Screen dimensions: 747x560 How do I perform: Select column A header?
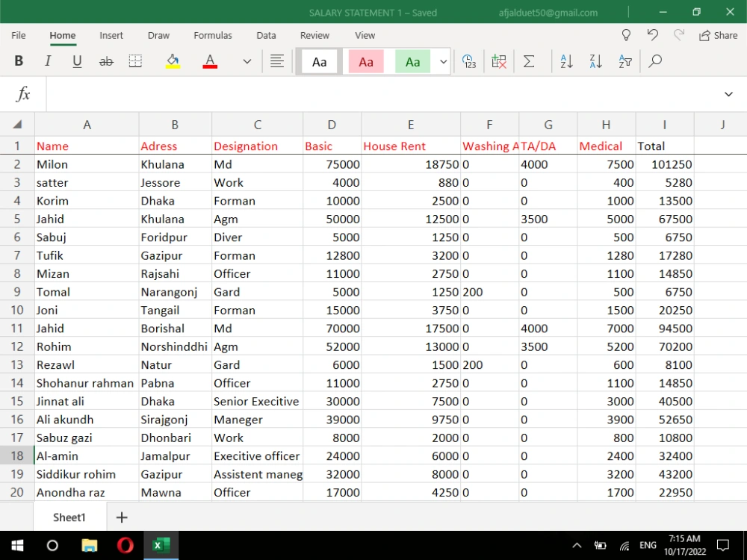click(87, 125)
